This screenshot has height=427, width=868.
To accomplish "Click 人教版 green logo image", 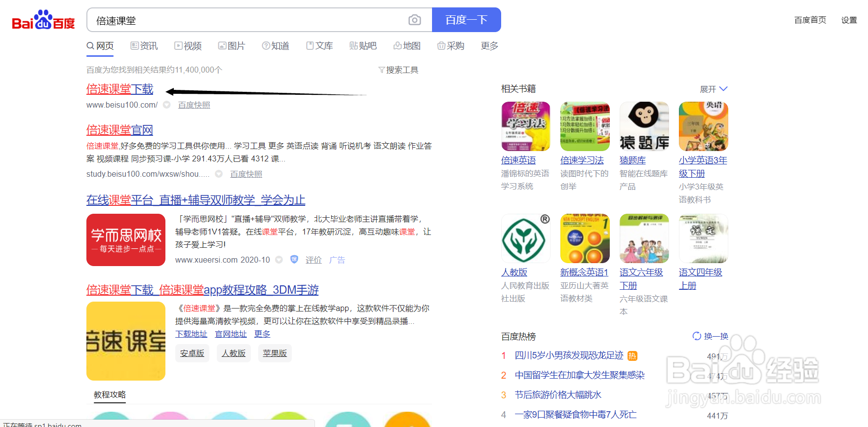I will point(526,238).
